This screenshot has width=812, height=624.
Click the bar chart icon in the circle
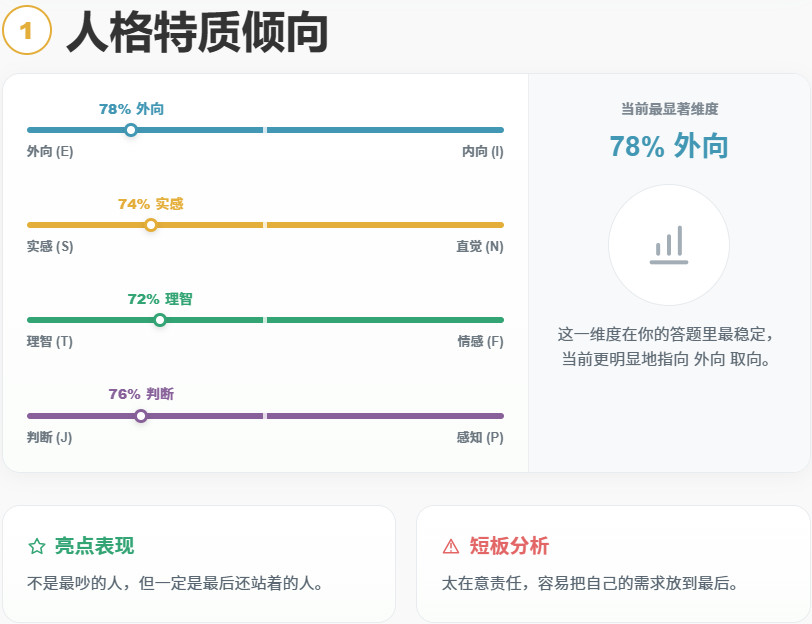coord(668,245)
